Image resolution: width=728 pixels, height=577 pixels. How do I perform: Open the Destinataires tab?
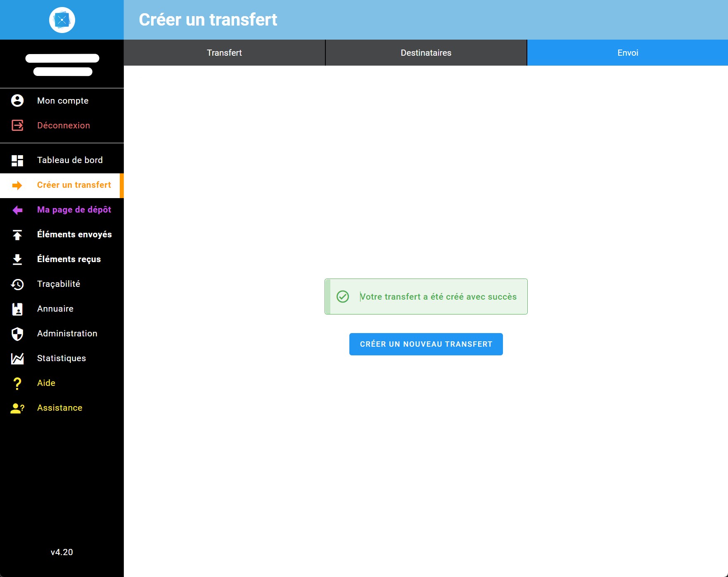click(426, 52)
